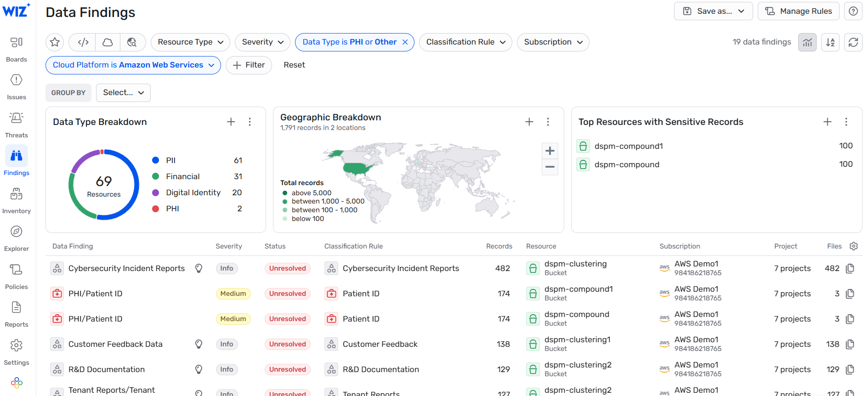This screenshot has height=396, width=868.
Task: Reset all applied filters
Action: 294,65
